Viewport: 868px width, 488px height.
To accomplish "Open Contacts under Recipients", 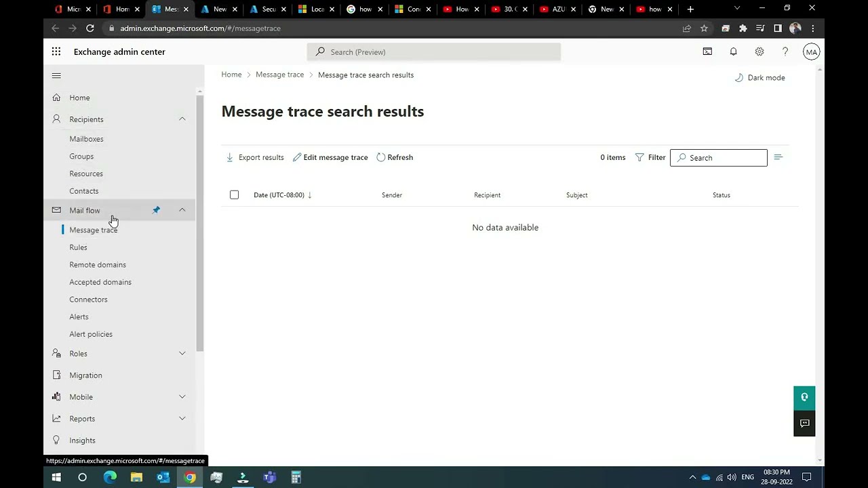I will coord(84,191).
